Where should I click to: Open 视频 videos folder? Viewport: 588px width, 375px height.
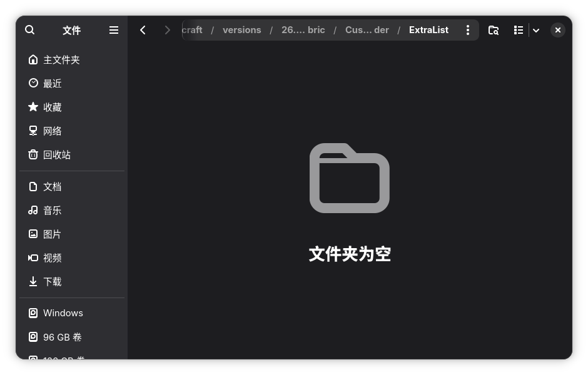72,257
